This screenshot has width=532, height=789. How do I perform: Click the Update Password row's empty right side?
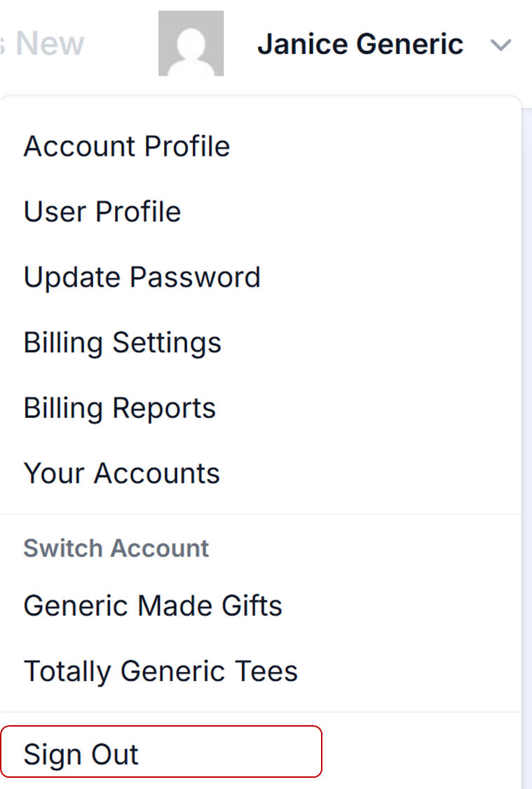coord(407,277)
